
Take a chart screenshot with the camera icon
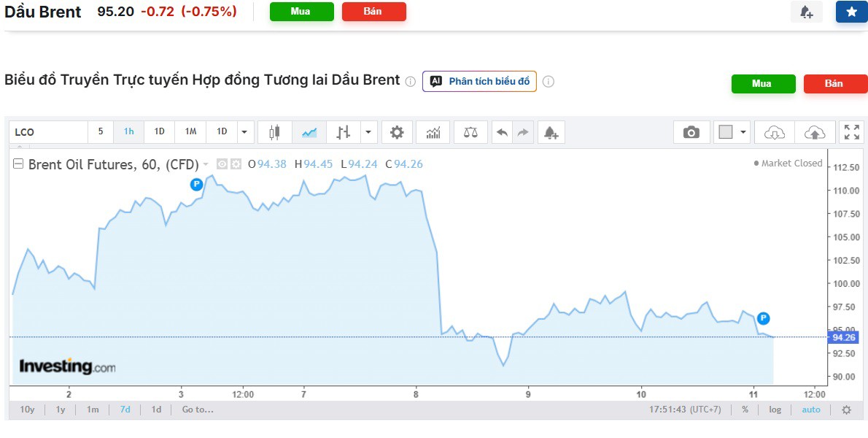692,132
